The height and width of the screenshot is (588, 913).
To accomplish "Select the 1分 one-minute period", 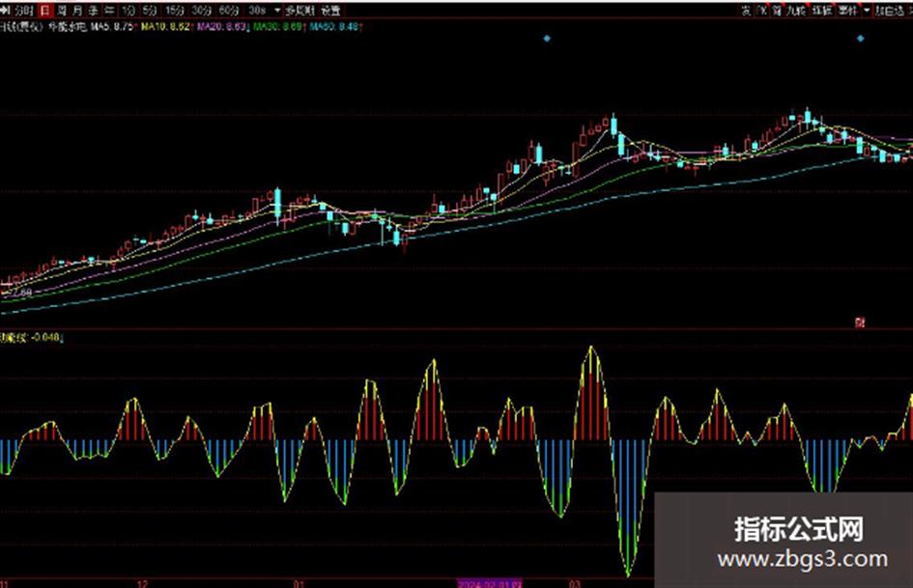I will 128,10.
